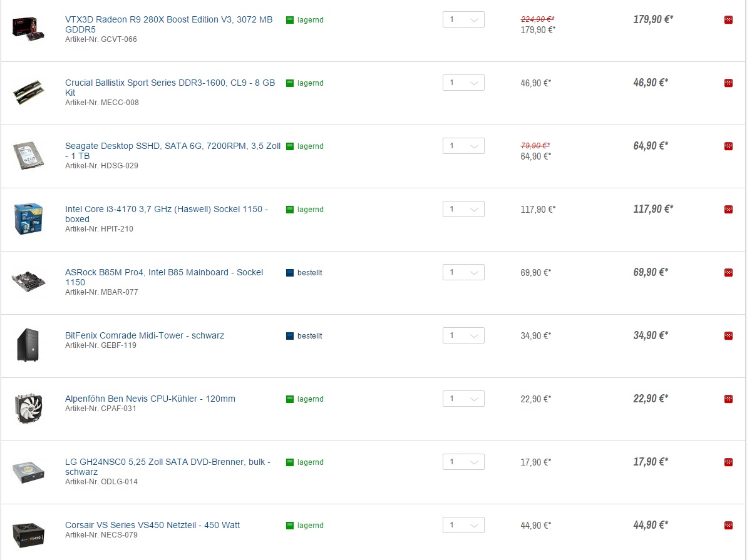Open VTX3D Radeon R9 280X Boost Edition link
The width and height of the screenshot is (747, 560).
pos(168,24)
